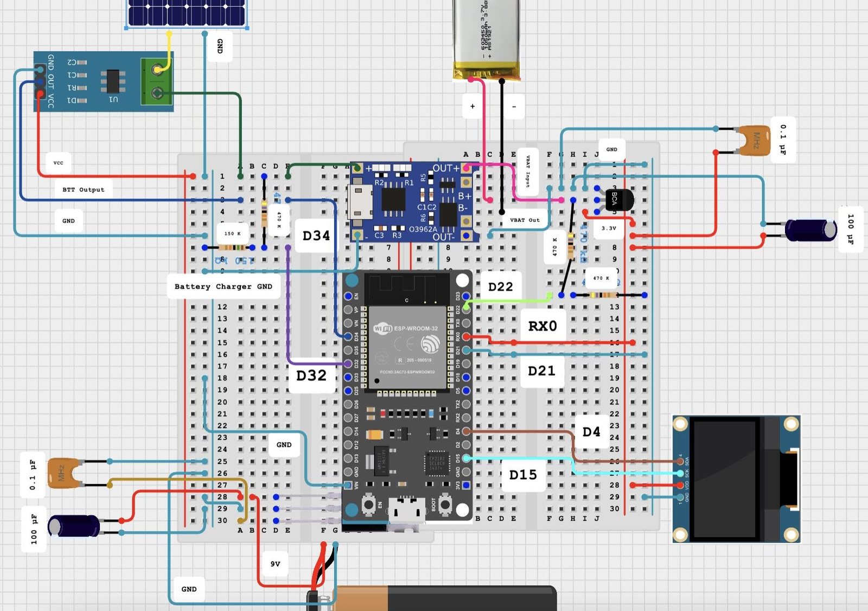The width and height of the screenshot is (868, 611).
Task: Select the VCC wire label
Action: click(58, 163)
